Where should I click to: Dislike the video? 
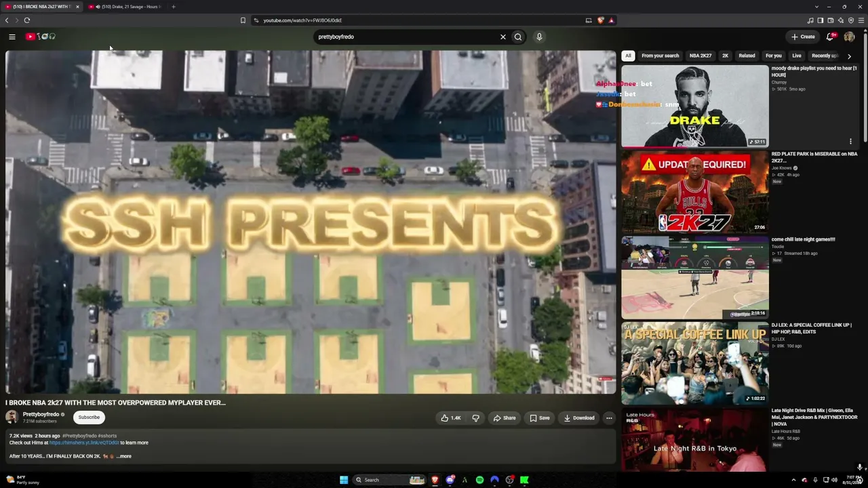tap(475, 418)
